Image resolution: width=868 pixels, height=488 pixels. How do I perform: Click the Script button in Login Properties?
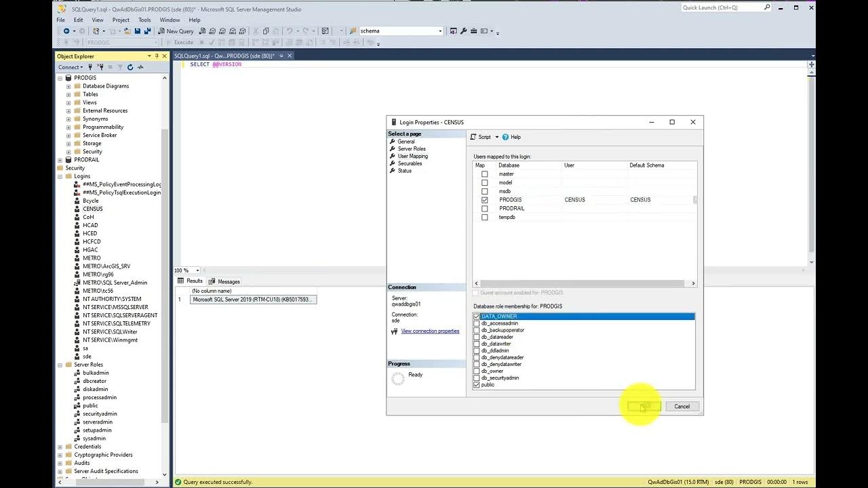tap(481, 137)
